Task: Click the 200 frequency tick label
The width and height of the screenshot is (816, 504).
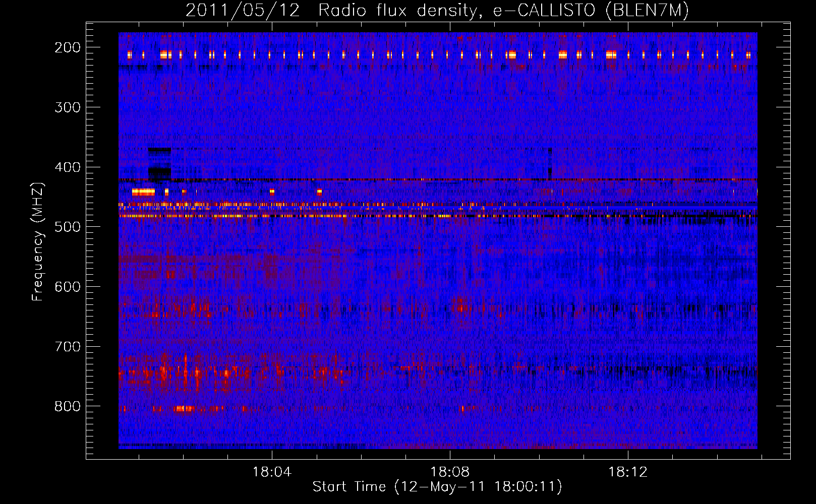Action: click(x=68, y=47)
